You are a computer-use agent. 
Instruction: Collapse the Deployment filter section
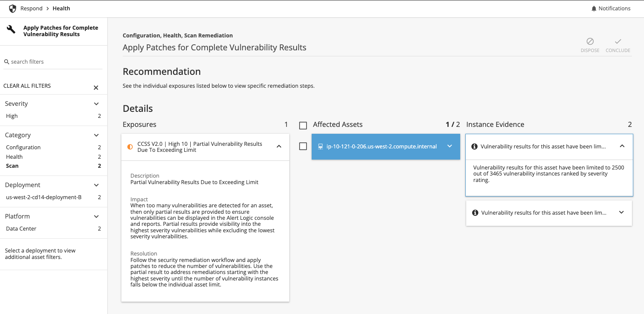click(96, 185)
